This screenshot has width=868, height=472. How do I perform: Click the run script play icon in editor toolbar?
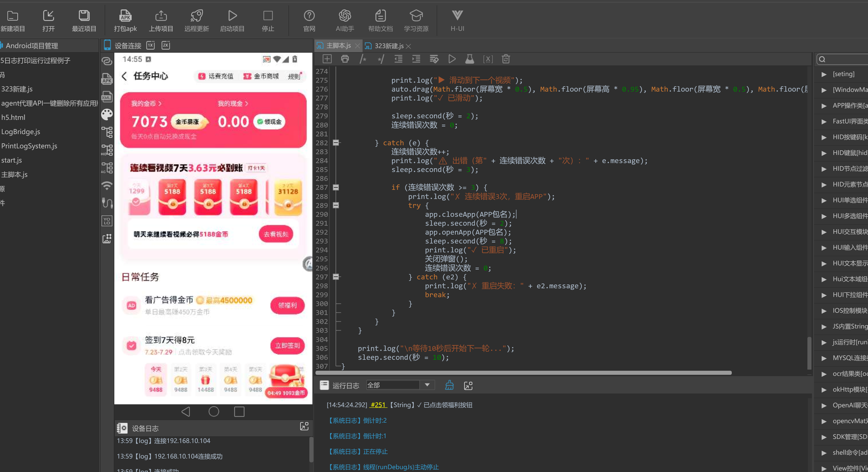[452, 59]
